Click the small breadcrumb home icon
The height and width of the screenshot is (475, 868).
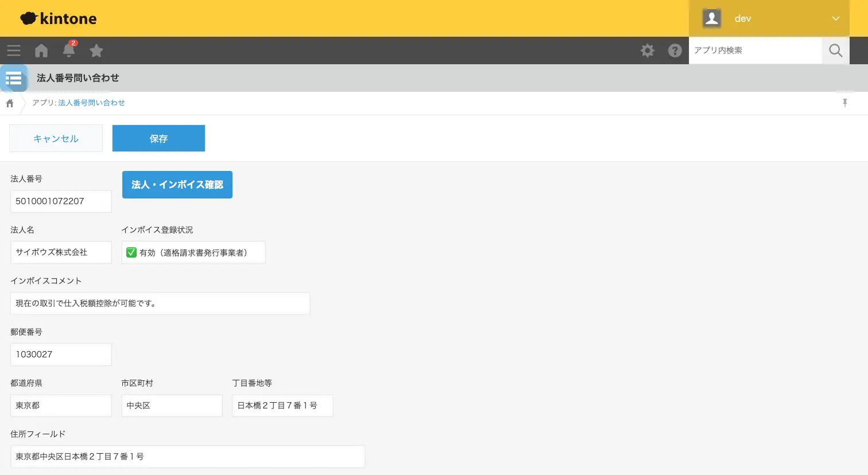[10, 103]
